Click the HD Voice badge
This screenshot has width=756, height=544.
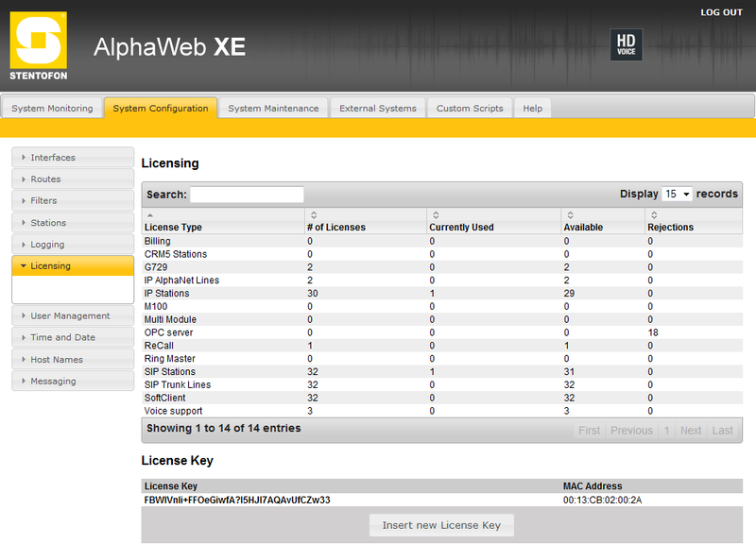point(627,44)
